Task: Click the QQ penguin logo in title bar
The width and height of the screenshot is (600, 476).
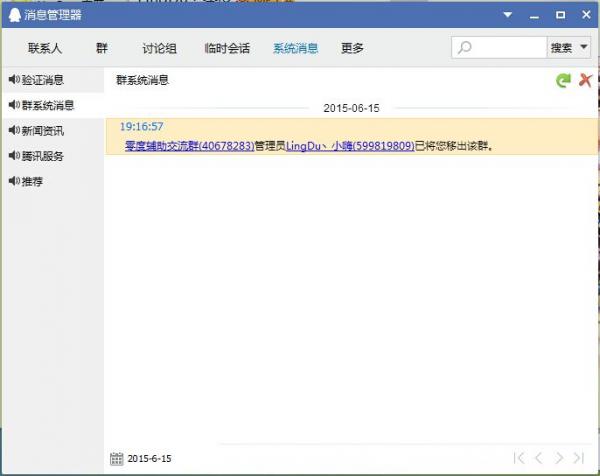Action: pos(14,15)
